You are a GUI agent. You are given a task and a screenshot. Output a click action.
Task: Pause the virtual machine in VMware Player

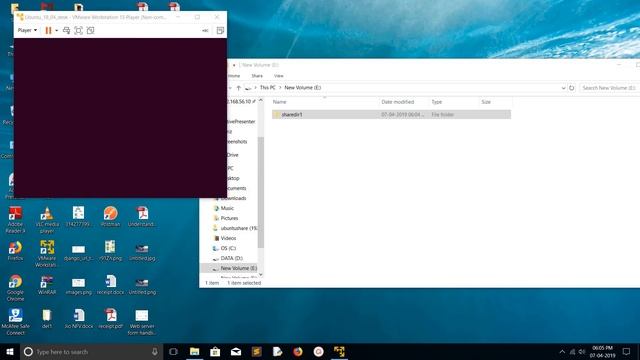(48, 31)
